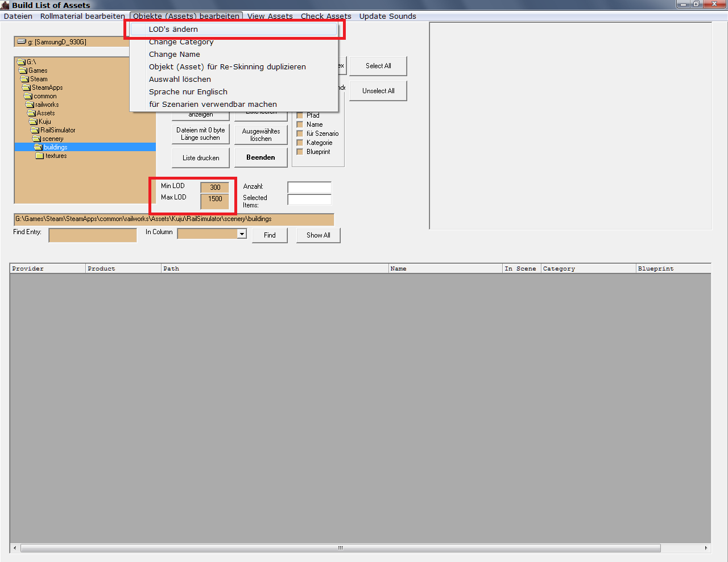Click the Product column header

coord(123,269)
